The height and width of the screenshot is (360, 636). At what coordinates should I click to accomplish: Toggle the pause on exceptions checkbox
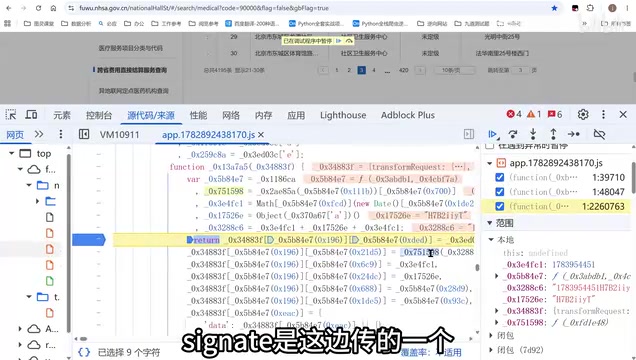pyautogui.click(x=490, y=146)
